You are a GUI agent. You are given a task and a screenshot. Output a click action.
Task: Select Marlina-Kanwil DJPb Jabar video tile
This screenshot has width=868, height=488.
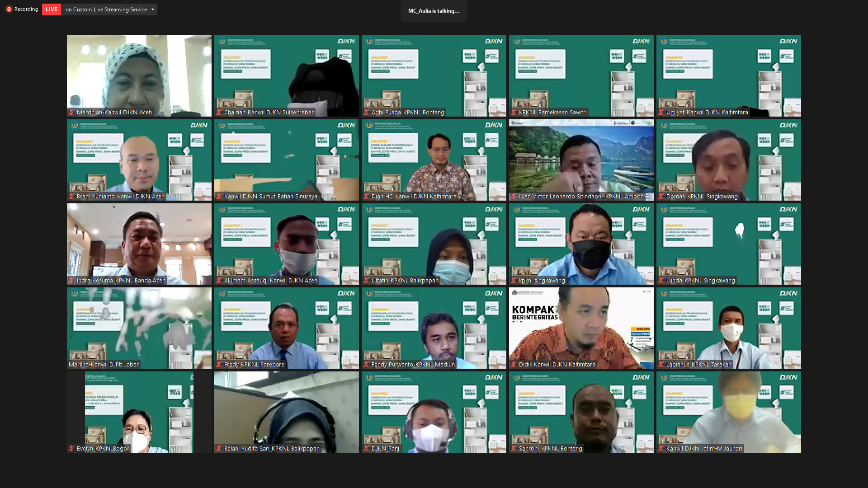click(139, 328)
